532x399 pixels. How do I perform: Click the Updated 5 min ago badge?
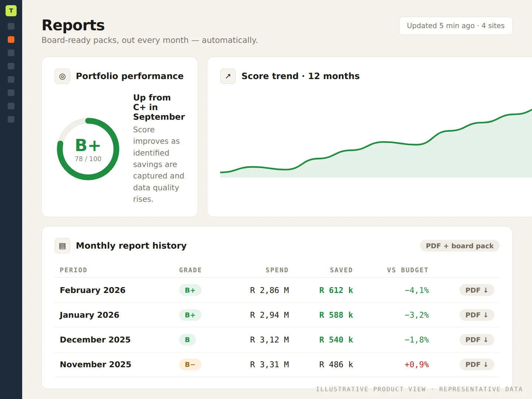click(x=456, y=26)
